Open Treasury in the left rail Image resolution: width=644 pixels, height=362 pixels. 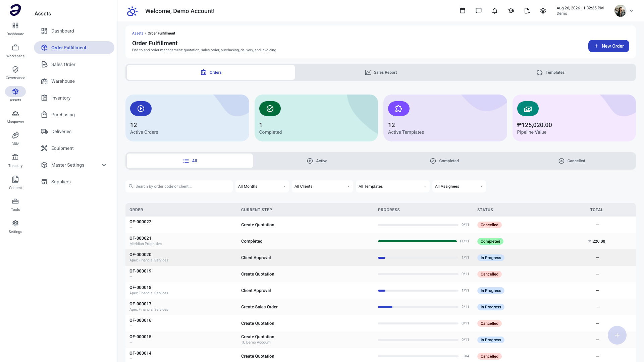pos(15,161)
